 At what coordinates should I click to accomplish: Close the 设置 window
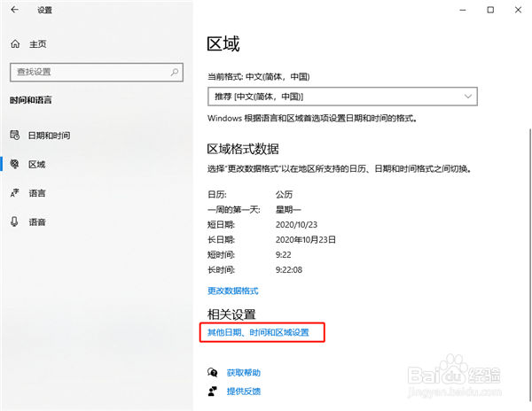pos(518,10)
